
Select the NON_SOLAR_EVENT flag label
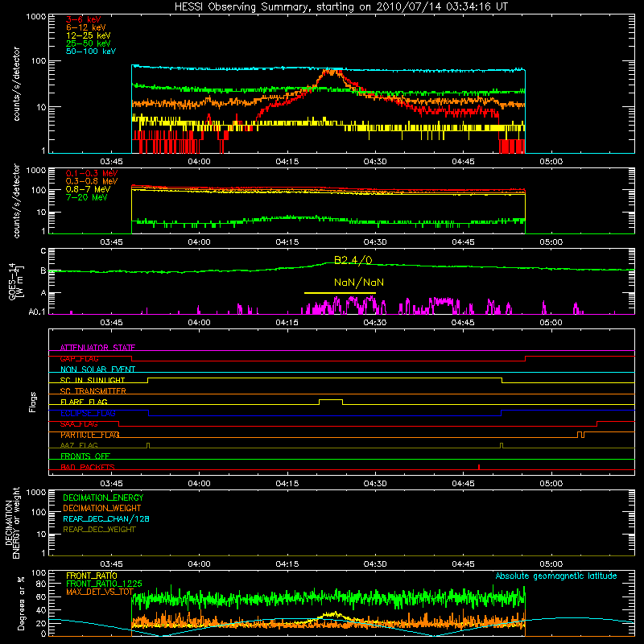click(97, 369)
